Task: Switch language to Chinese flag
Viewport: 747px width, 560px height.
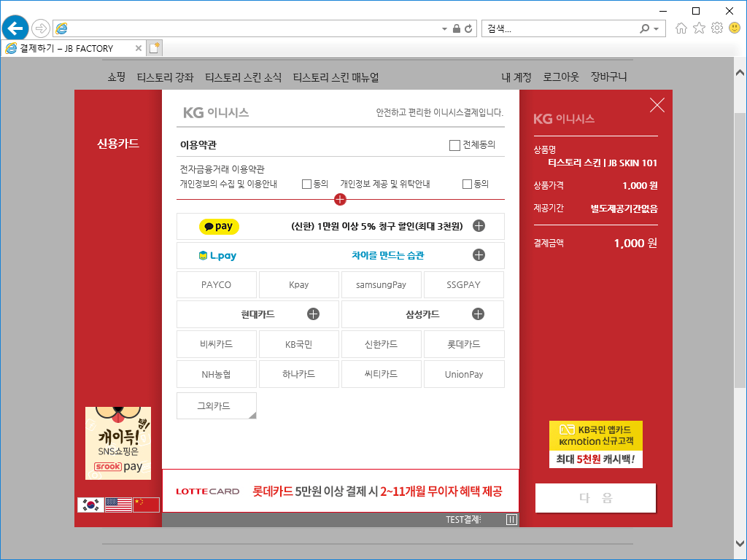Action: pyautogui.click(x=146, y=505)
